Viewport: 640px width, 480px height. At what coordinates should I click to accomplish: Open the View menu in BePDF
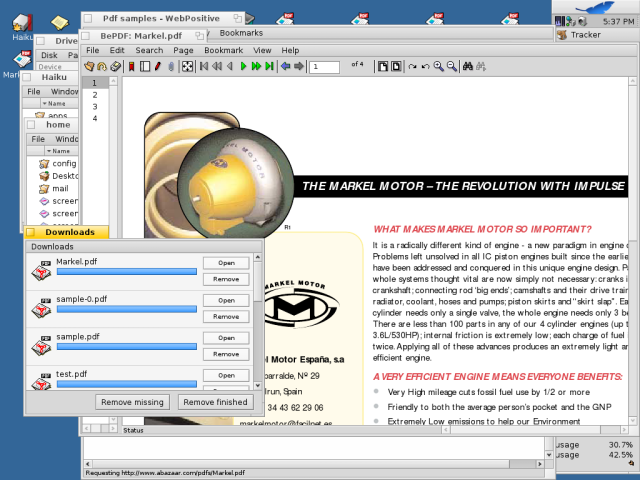pyautogui.click(x=262, y=50)
